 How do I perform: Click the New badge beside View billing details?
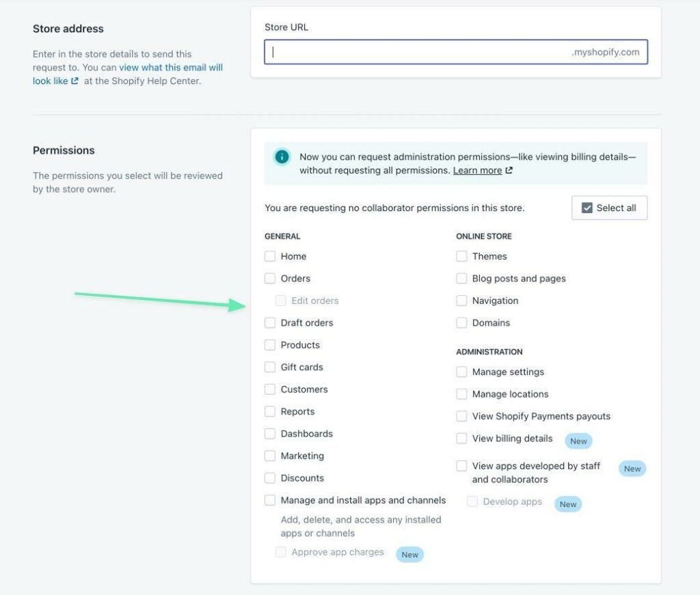(578, 441)
